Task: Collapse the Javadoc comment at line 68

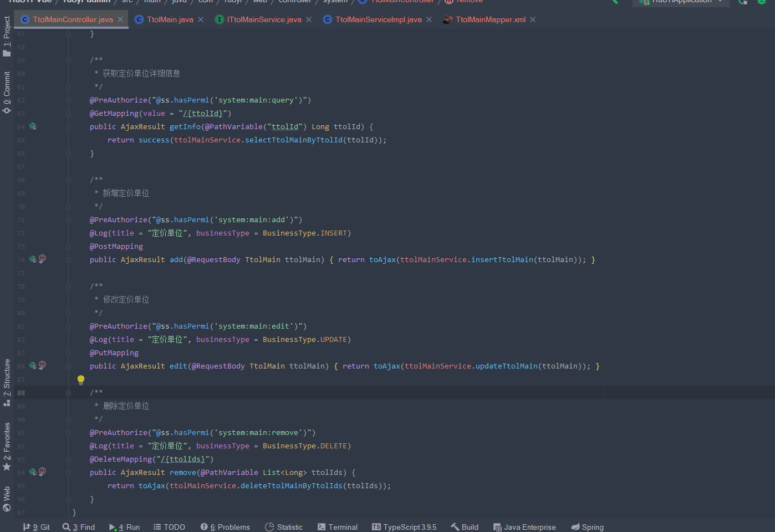Action: pyautogui.click(x=68, y=180)
